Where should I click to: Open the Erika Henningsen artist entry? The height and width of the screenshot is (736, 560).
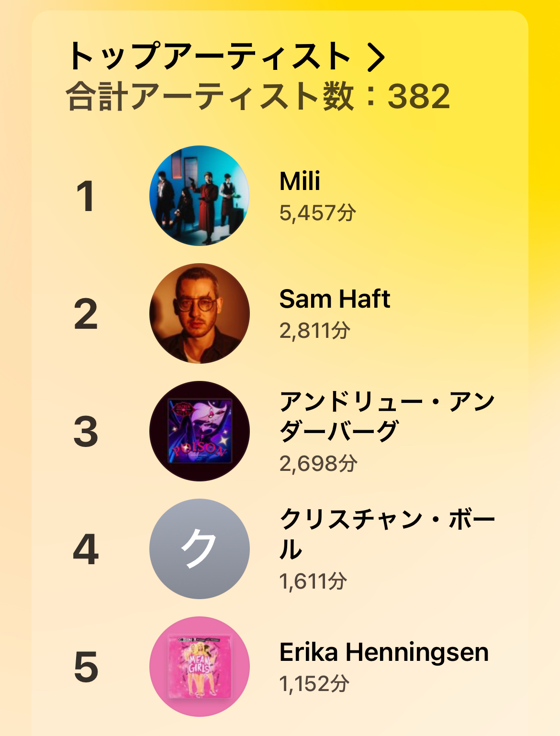(x=384, y=652)
